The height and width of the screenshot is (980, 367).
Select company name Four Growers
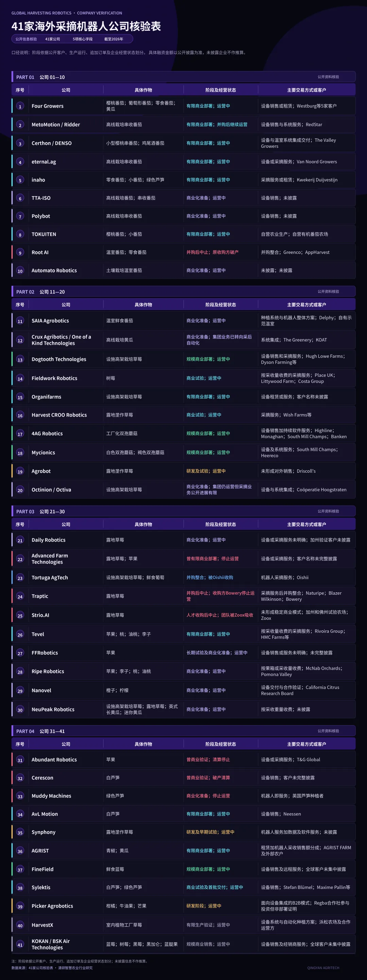pos(48,106)
